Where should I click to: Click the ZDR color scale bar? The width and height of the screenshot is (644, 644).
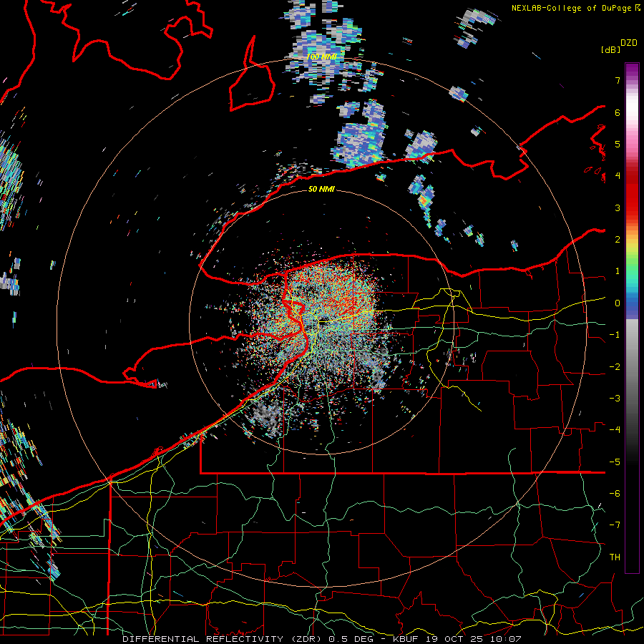(632, 318)
